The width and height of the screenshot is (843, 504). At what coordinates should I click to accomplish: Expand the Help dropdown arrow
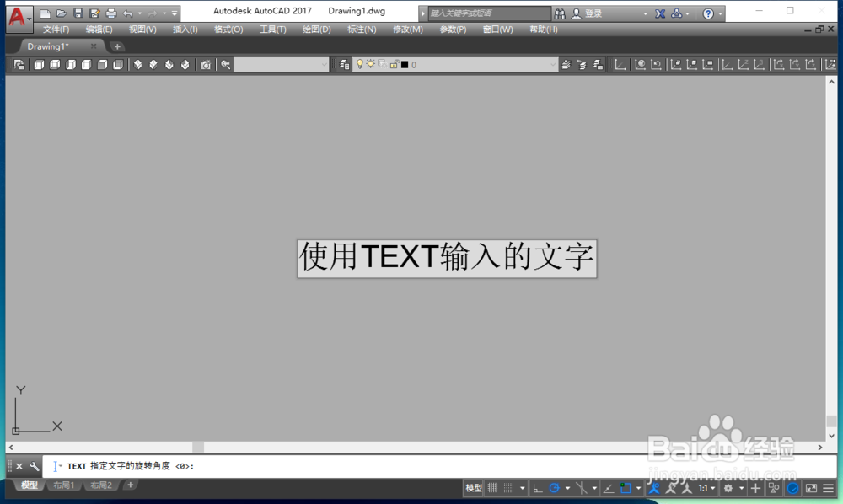click(720, 14)
